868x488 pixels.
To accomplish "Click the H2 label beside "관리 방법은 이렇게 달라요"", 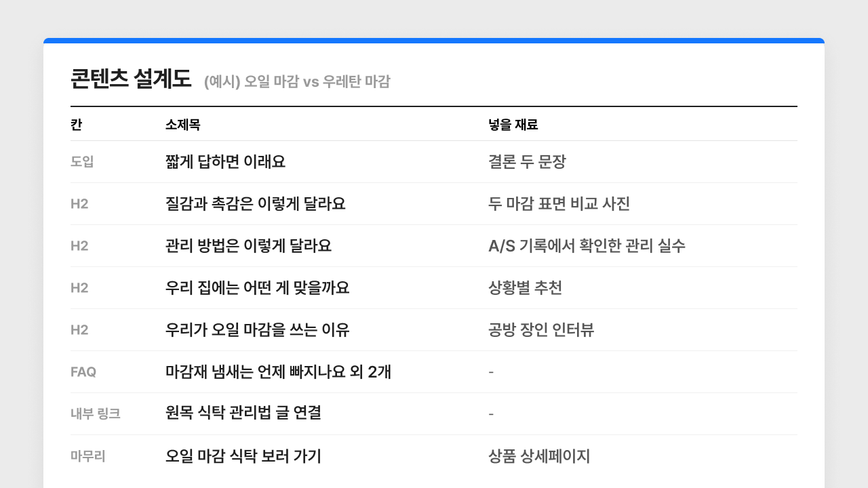I will (79, 246).
